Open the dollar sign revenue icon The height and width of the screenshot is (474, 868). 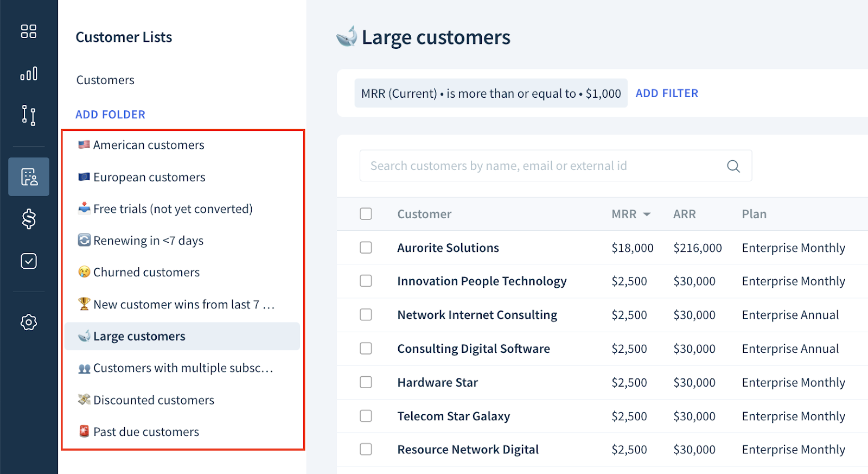pos(29,219)
